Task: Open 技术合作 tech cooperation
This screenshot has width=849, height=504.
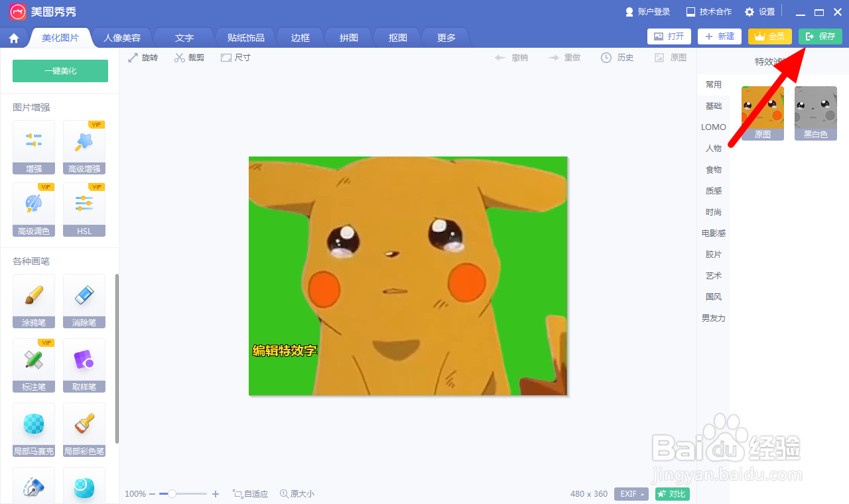Action: pos(709,12)
